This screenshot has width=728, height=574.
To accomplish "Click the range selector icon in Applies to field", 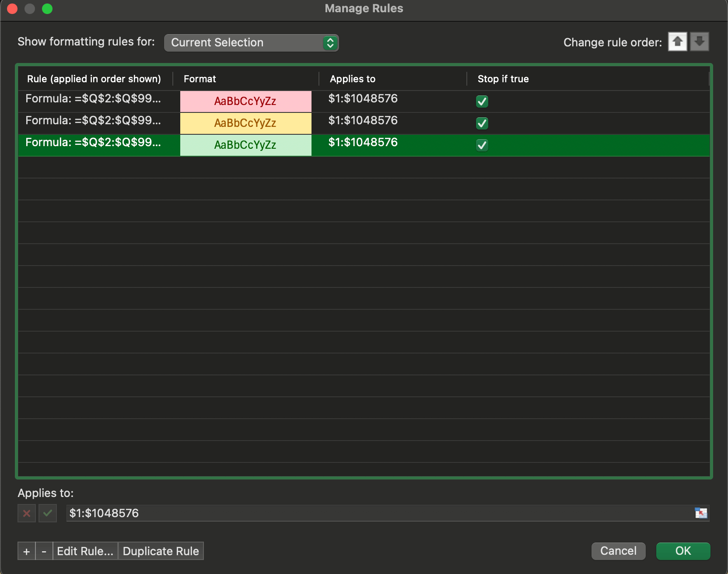I will click(x=701, y=513).
